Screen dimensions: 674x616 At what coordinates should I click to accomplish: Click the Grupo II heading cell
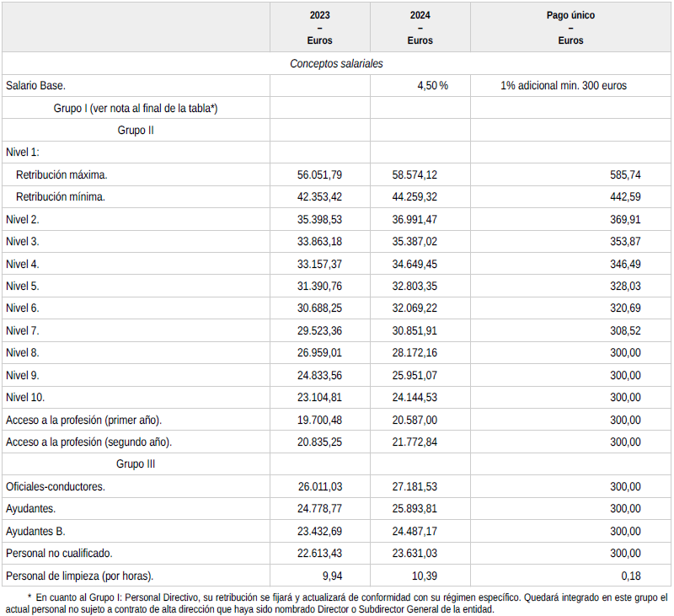click(135, 131)
